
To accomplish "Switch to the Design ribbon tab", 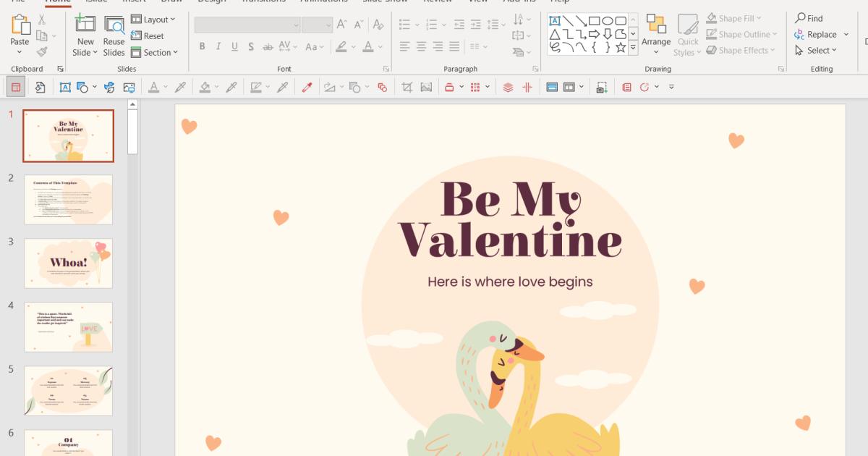I will tap(212, 2).
